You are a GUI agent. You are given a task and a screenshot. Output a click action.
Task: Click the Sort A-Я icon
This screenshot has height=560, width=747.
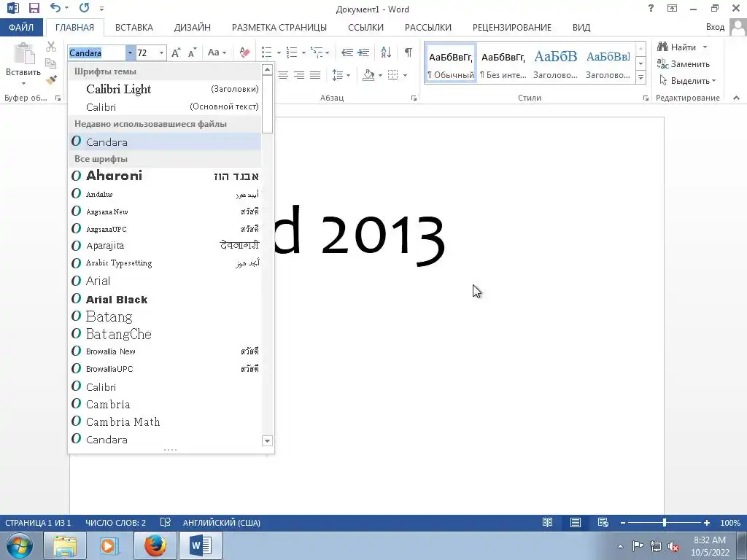tap(386, 52)
